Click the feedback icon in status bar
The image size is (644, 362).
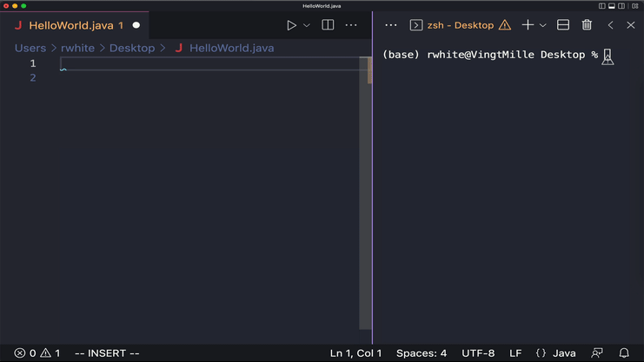click(597, 353)
